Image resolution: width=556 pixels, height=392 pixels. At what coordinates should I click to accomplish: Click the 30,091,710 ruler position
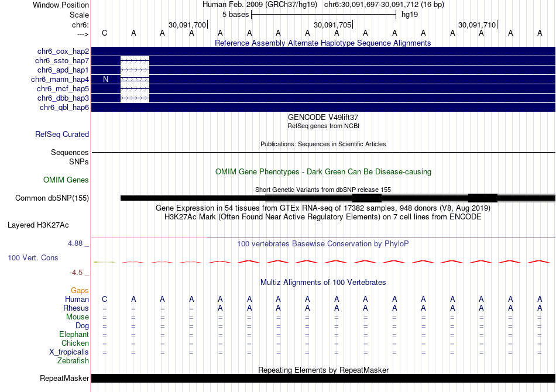click(x=477, y=25)
